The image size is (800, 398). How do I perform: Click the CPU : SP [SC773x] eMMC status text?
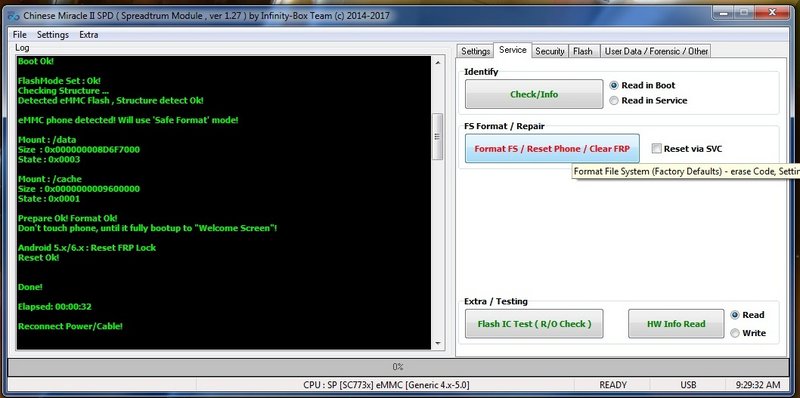[x=386, y=385]
